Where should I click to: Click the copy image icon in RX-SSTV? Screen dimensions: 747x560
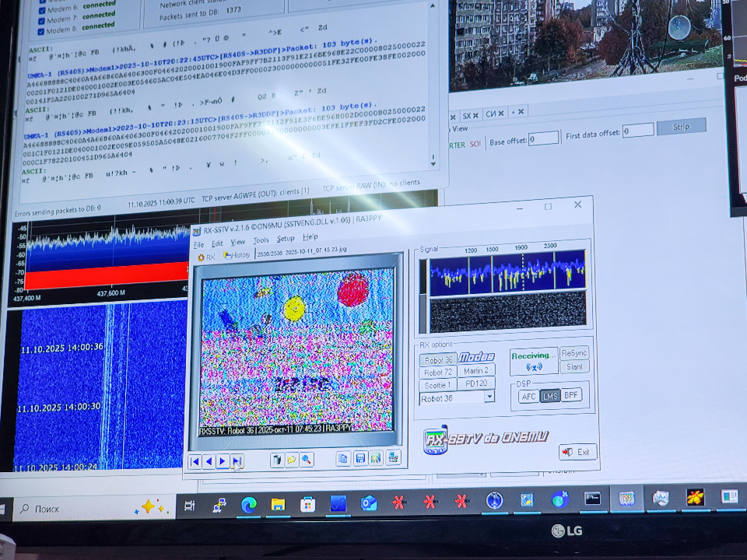pyautogui.click(x=342, y=459)
